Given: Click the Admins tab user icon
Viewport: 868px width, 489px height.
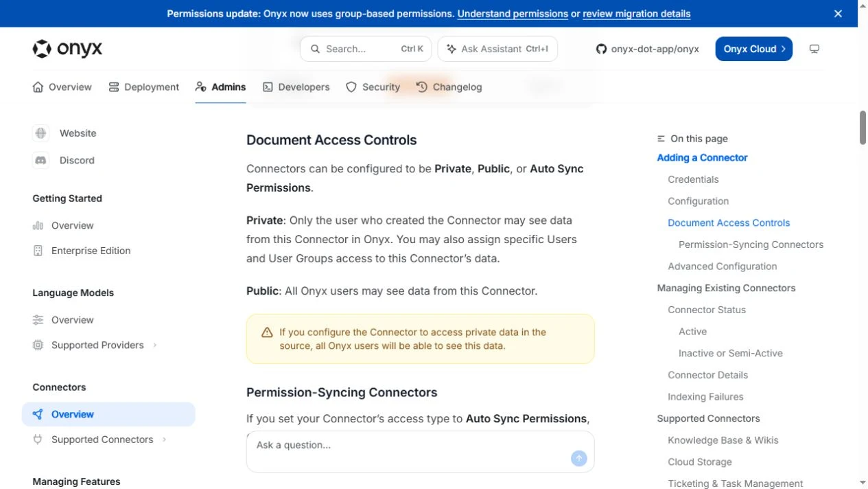Looking at the screenshot, I should click(x=200, y=87).
